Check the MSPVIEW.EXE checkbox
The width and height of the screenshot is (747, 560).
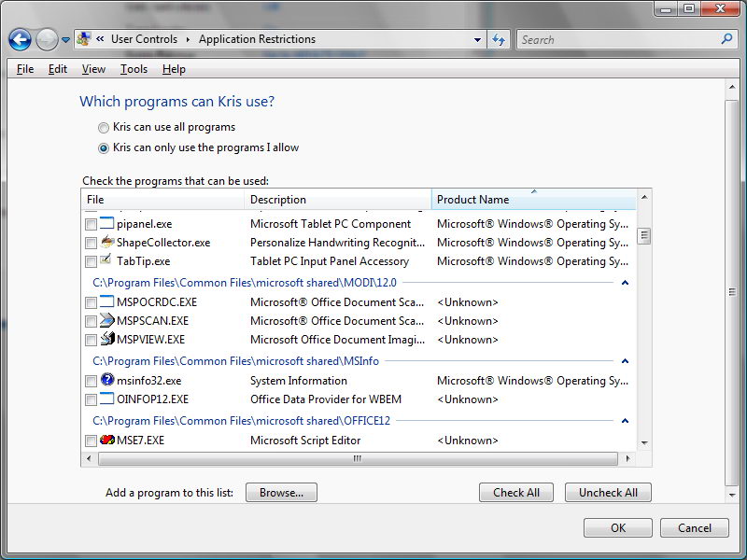[x=91, y=340]
